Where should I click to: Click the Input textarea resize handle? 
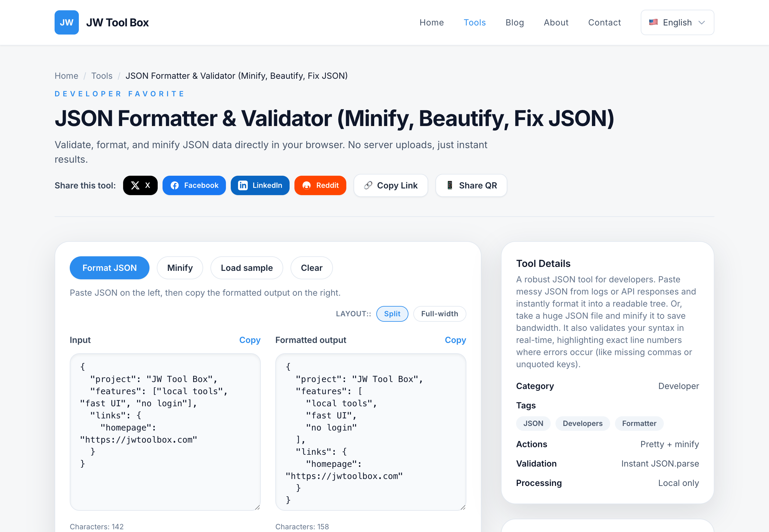(257, 507)
